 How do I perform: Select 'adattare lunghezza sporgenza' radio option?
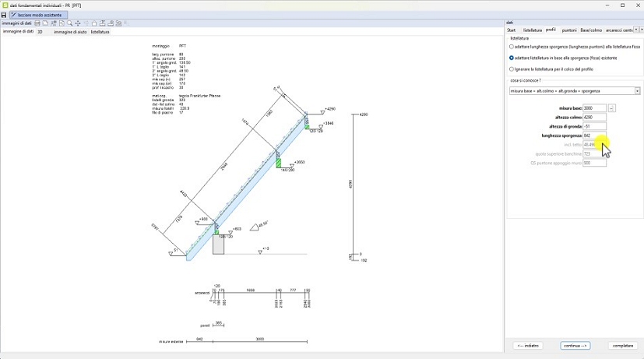tap(512, 47)
